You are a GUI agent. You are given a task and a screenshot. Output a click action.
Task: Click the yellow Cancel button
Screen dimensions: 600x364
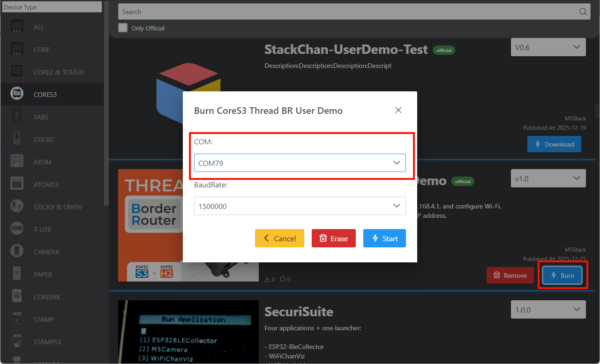point(279,238)
